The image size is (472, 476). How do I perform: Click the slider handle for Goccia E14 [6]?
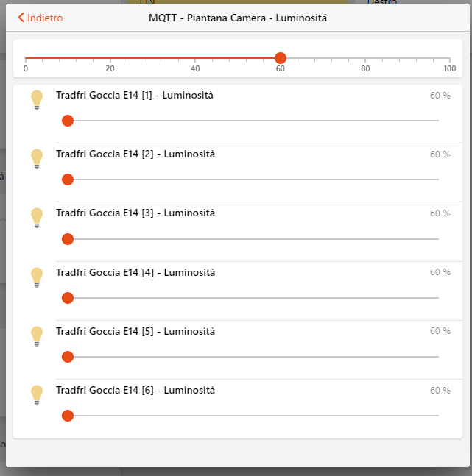(x=68, y=416)
